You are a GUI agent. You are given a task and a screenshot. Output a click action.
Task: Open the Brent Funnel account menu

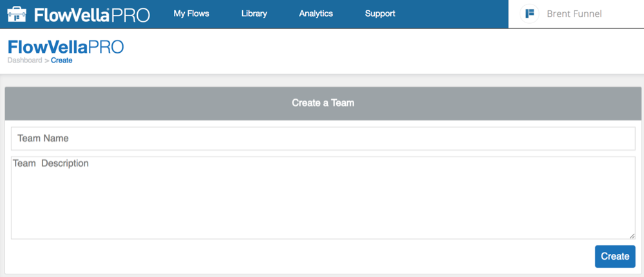(x=574, y=14)
